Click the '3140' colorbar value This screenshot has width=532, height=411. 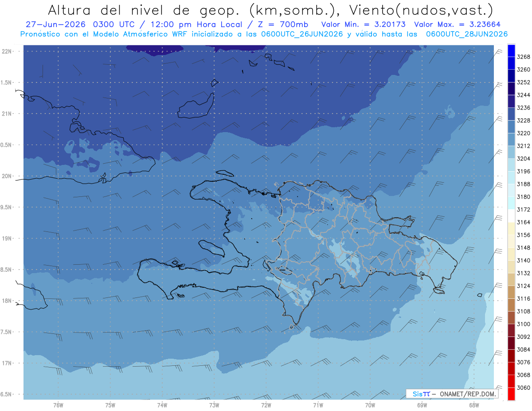(x=524, y=260)
